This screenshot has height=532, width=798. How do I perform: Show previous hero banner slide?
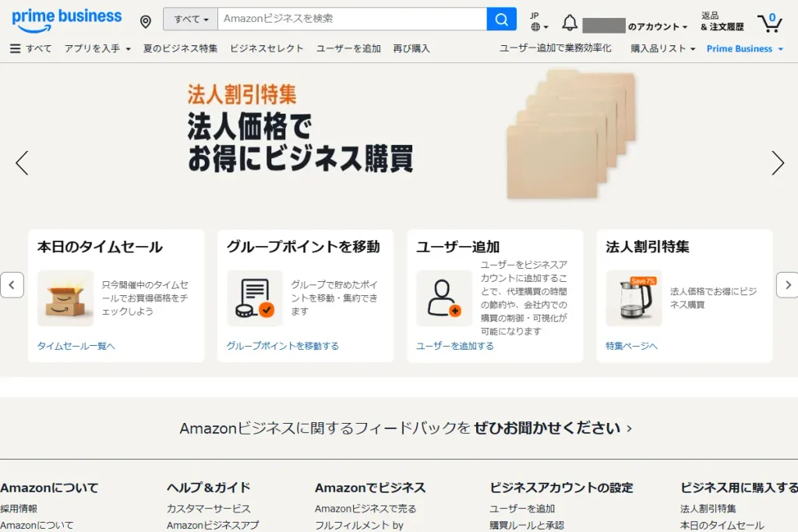click(22, 164)
